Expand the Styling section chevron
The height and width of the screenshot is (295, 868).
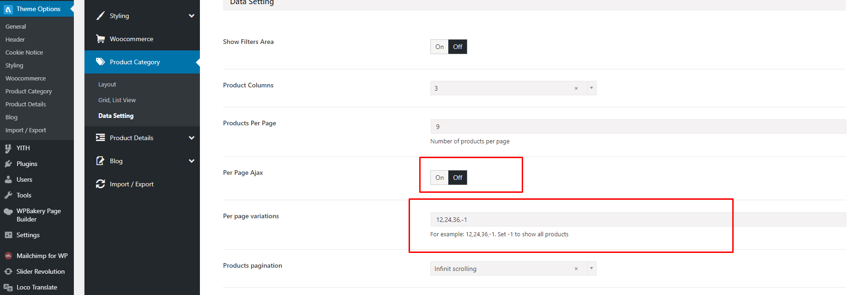point(192,16)
